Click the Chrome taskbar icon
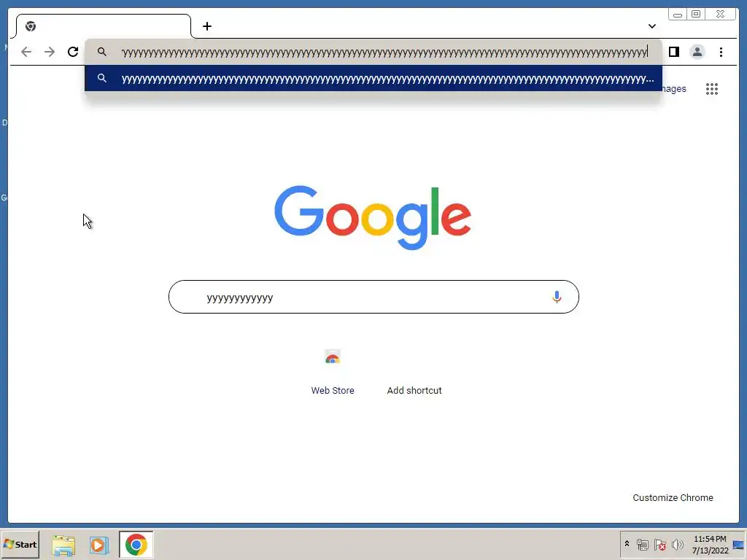Image resolution: width=747 pixels, height=560 pixels. pyautogui.click(x=136, y=544)
